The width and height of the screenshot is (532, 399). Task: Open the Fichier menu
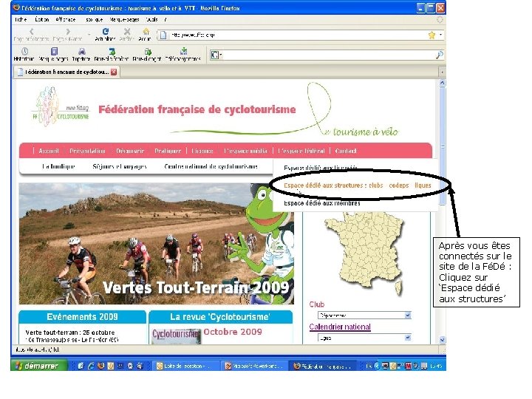pos(21,19)
